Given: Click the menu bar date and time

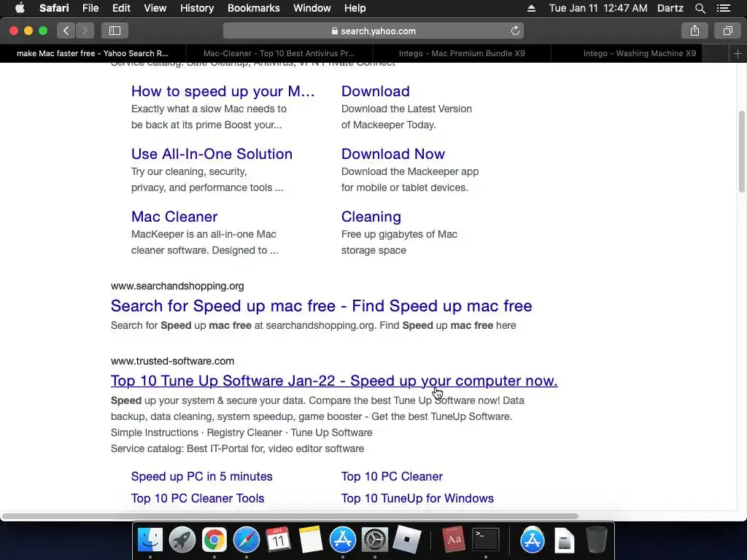Looking at the screenshot, I should point(598,8).
